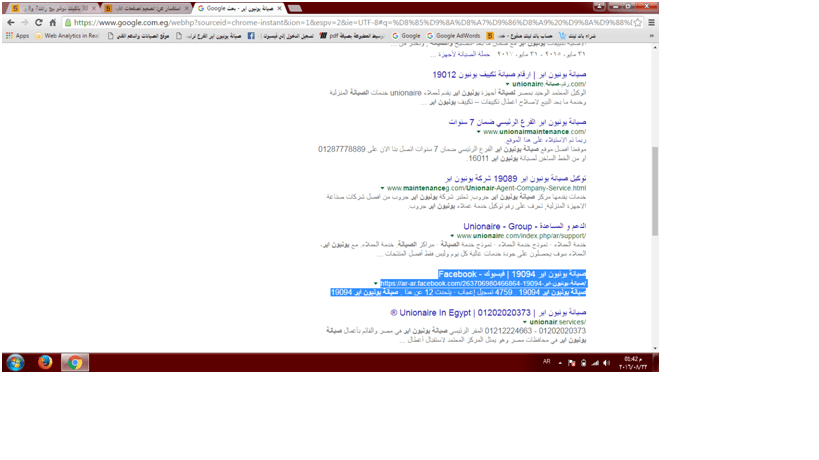Screen dimensions: 819x460
Task: Open the taskbar clock and date
Action: coord(633,363)
